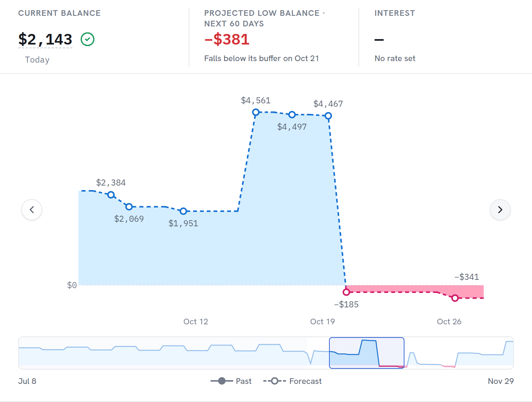Click the $2,143 current balance amount
Screen dimensions: 532x402
tap(45, 39)
